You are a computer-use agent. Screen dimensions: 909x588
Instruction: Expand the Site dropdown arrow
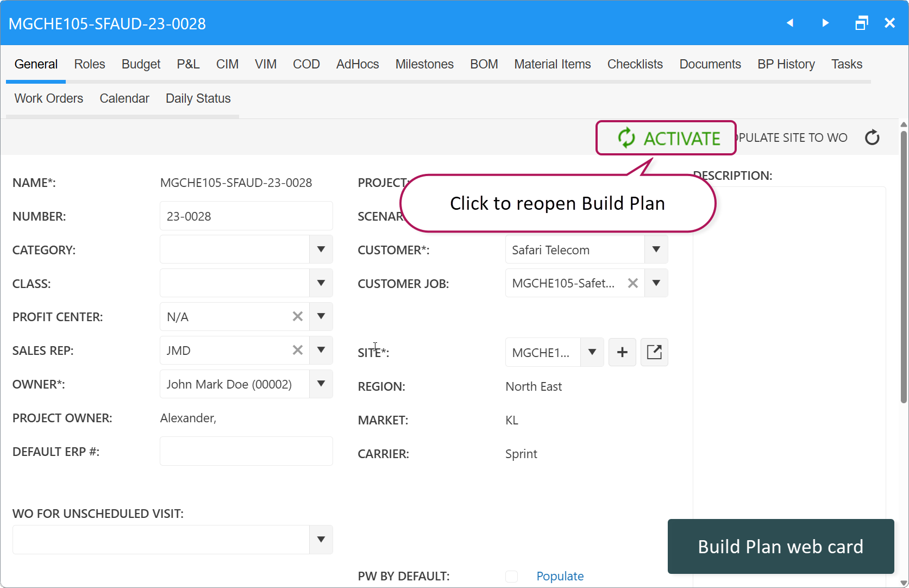pyautogui.click(x=592, y=353)
